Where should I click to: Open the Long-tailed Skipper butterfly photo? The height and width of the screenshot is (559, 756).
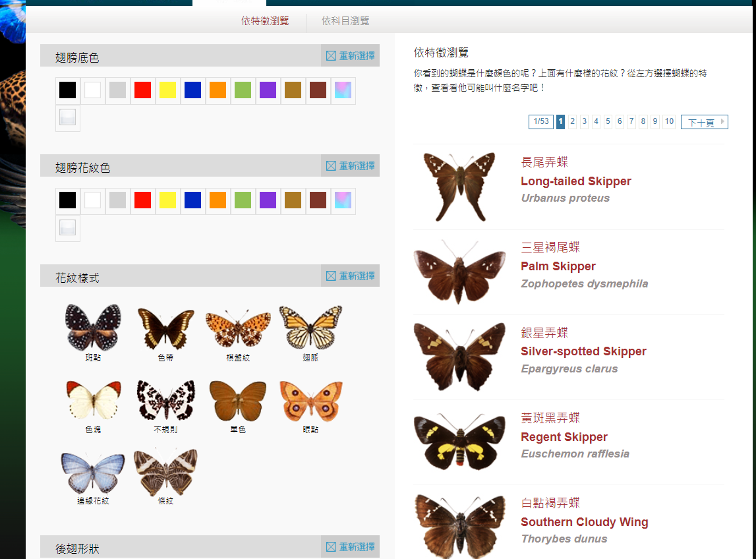pyautogui.click(x=459, y=187)
